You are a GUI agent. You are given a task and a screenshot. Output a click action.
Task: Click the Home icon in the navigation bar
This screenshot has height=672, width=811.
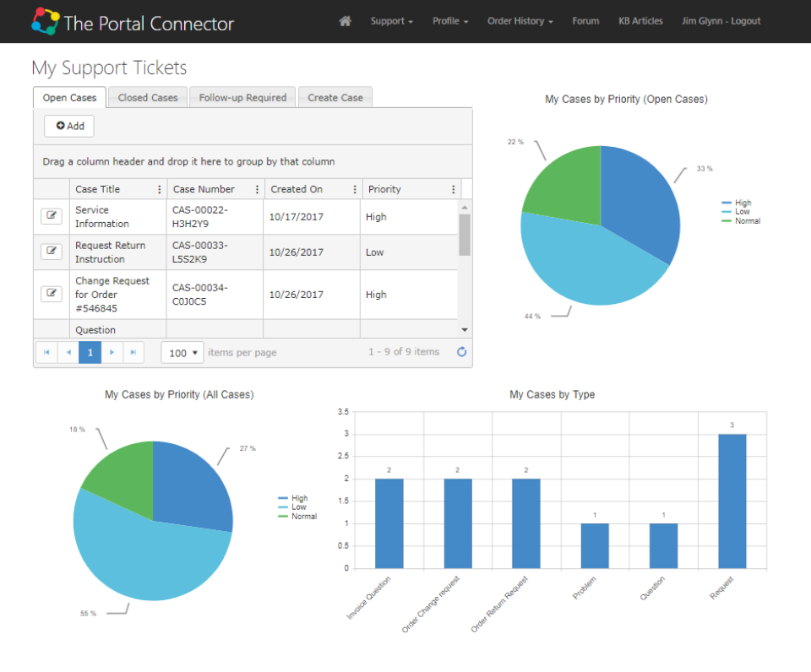point(345,21)
